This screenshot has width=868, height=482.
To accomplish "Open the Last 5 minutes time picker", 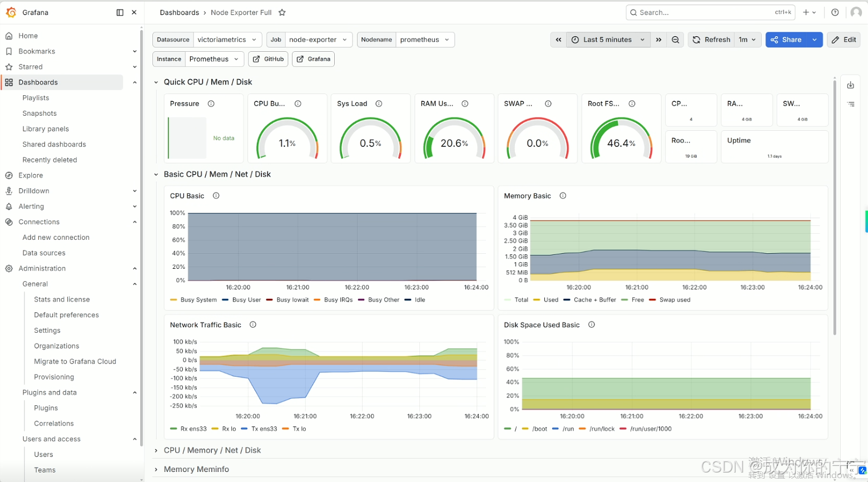I will (x=608, y=40).
